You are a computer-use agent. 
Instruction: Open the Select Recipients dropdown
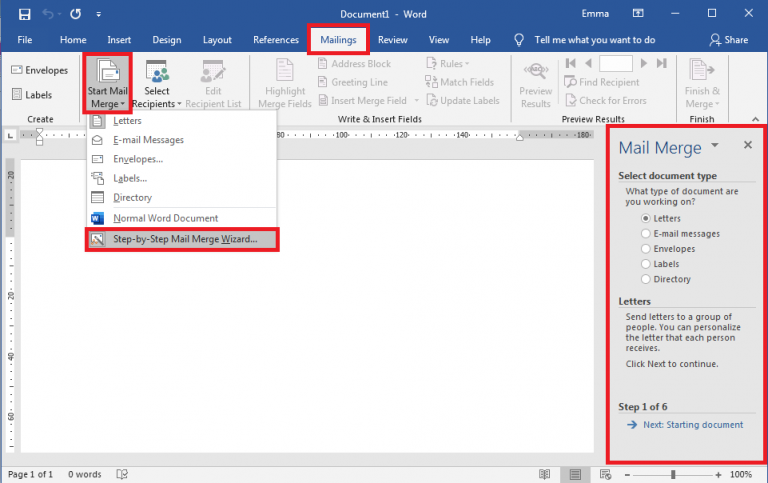157,83
